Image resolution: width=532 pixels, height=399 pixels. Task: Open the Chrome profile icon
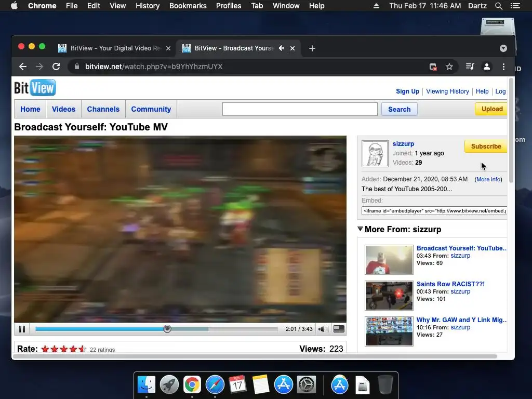(486, 66)
